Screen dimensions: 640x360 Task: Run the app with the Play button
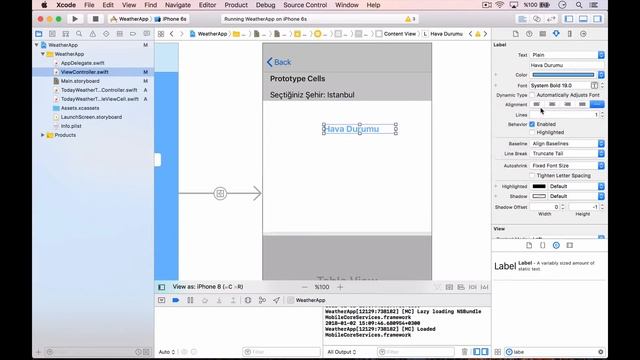tap(75, 19)
